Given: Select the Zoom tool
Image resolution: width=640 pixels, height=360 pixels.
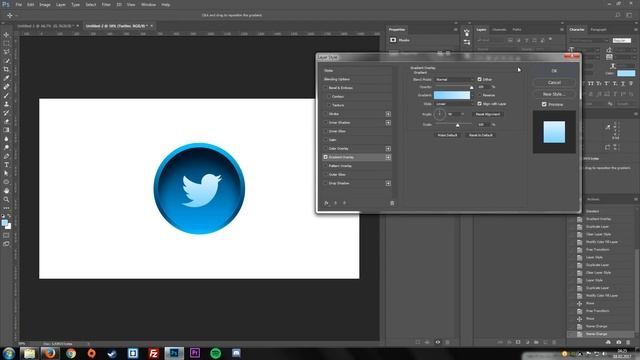Looking at the screenshot, I should click(x=6, y=200).
